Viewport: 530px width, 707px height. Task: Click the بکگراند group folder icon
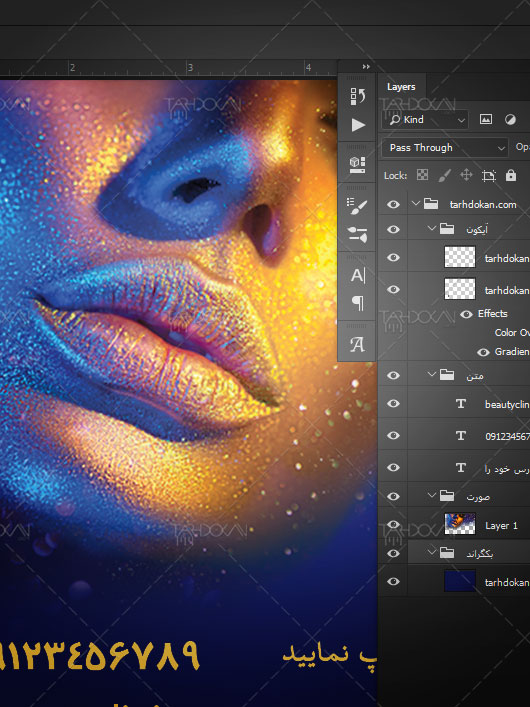pos(447,553)
